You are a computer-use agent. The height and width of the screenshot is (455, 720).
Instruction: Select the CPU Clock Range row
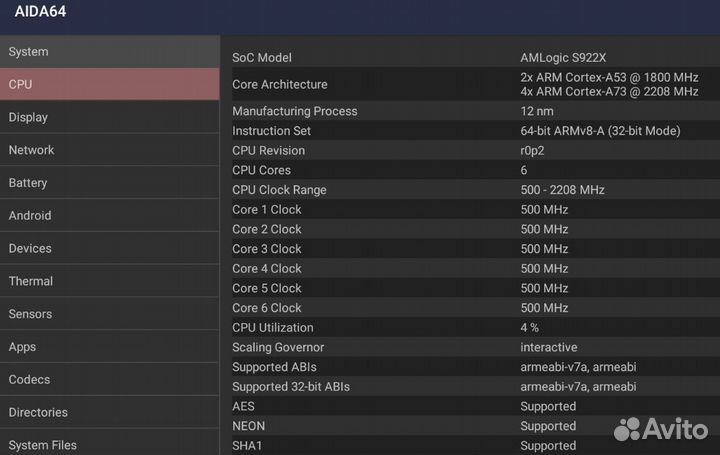[x=468, y=190]
